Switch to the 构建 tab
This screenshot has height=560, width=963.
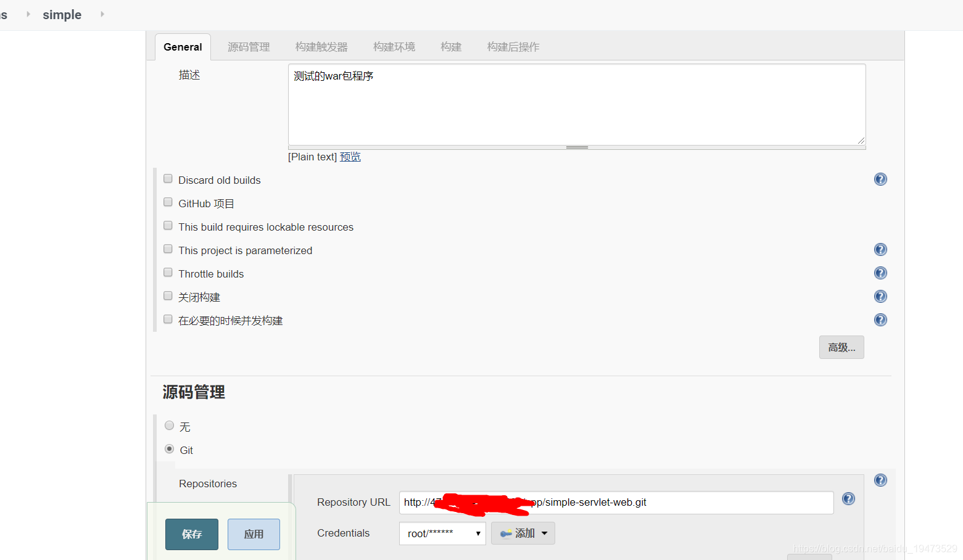point(451,47)
